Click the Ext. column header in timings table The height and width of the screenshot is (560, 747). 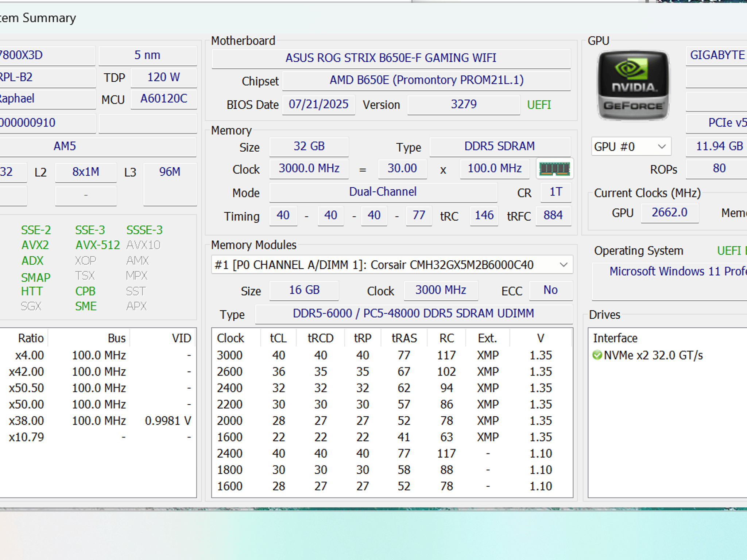[488, 338]
